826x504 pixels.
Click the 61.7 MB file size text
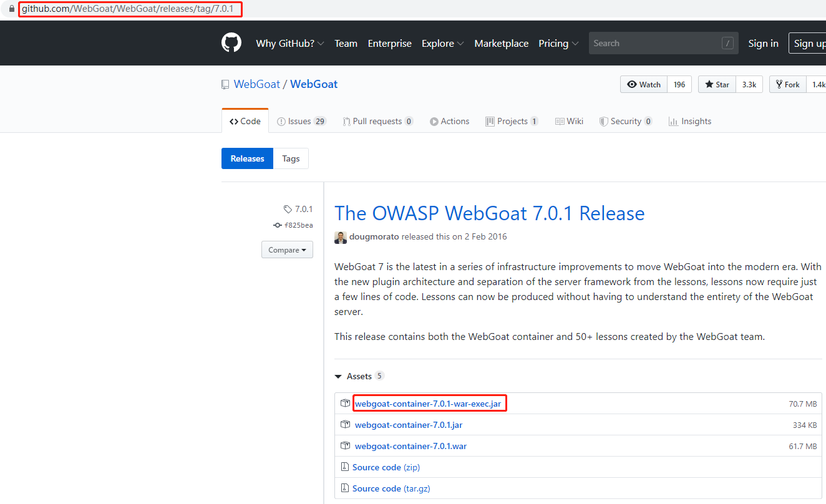[802, 447]
